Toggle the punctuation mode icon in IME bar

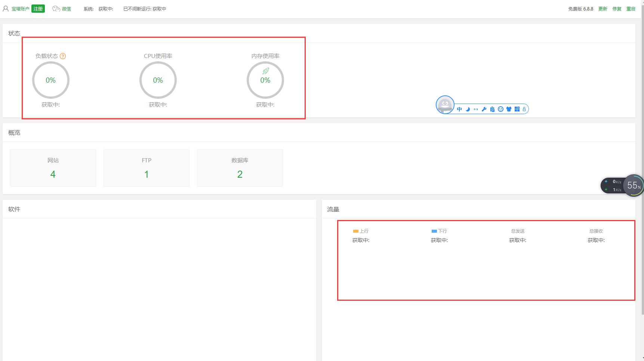476,109
